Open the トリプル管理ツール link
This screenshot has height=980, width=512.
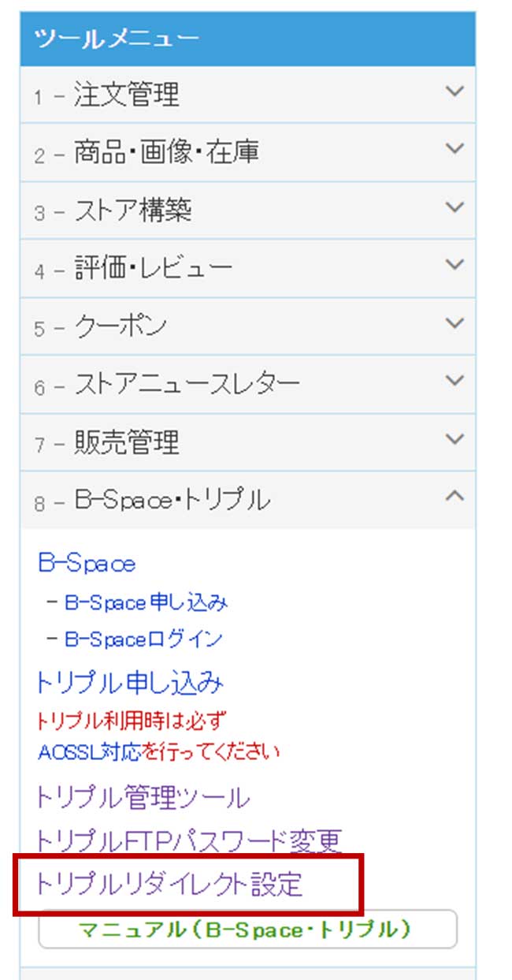[143, 798]
